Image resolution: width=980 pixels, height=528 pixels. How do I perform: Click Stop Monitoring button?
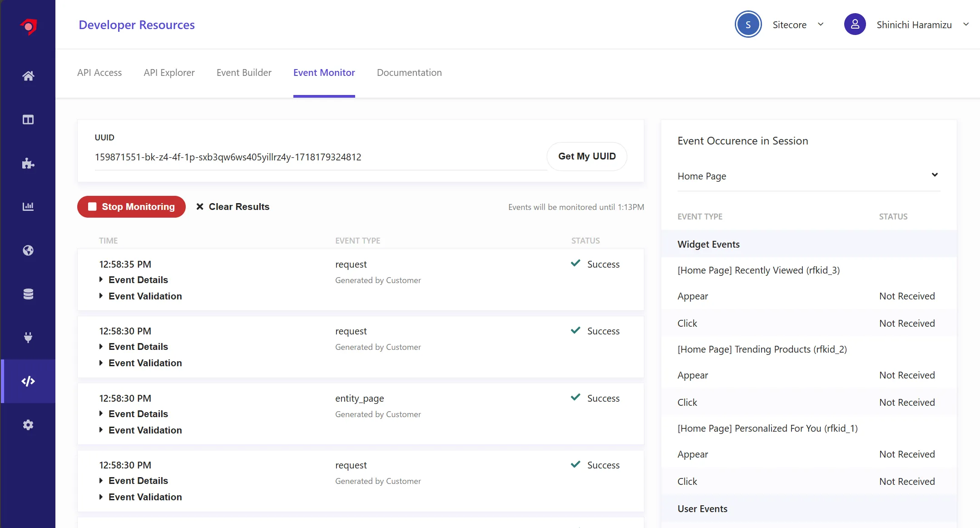click(x=131, y=207)
